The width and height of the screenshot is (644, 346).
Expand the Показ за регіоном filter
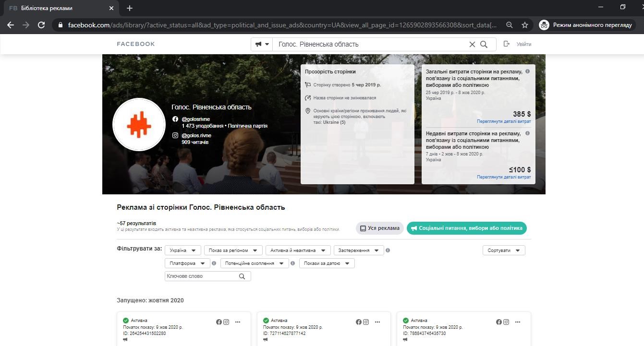(233, 251)
